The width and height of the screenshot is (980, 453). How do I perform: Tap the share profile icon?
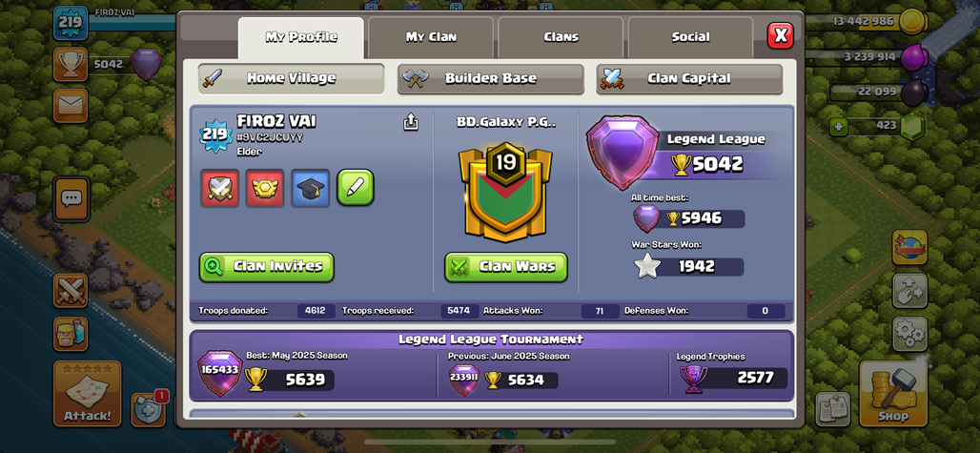[411, 122]
